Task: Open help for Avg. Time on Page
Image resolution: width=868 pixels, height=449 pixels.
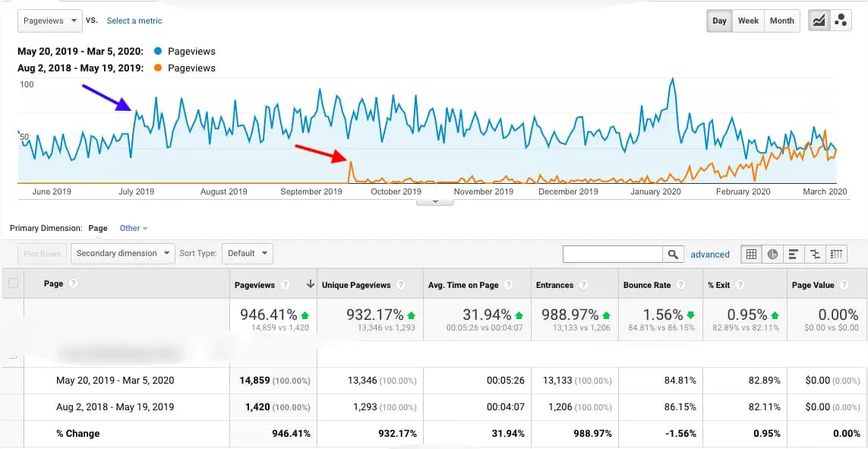Action: 509,285
